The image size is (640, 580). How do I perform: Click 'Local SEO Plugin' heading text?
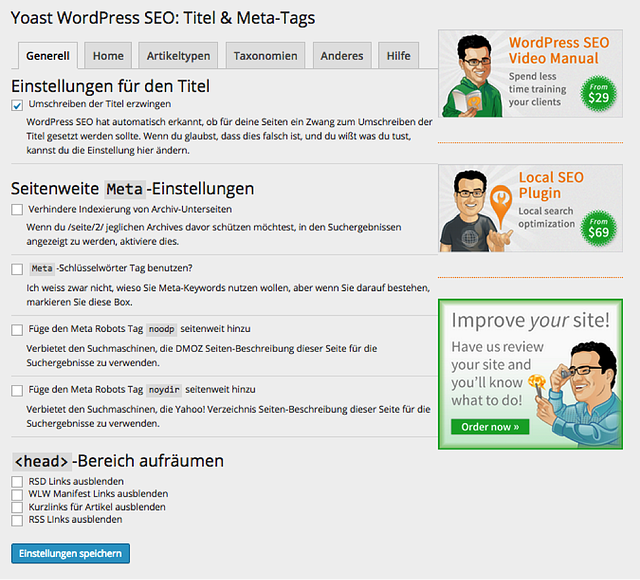pos(551,185)
